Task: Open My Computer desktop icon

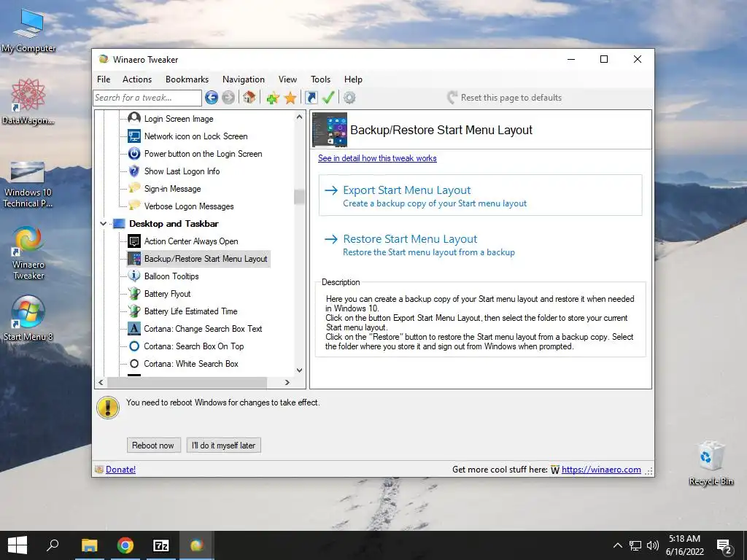Action: coord(28,31)
